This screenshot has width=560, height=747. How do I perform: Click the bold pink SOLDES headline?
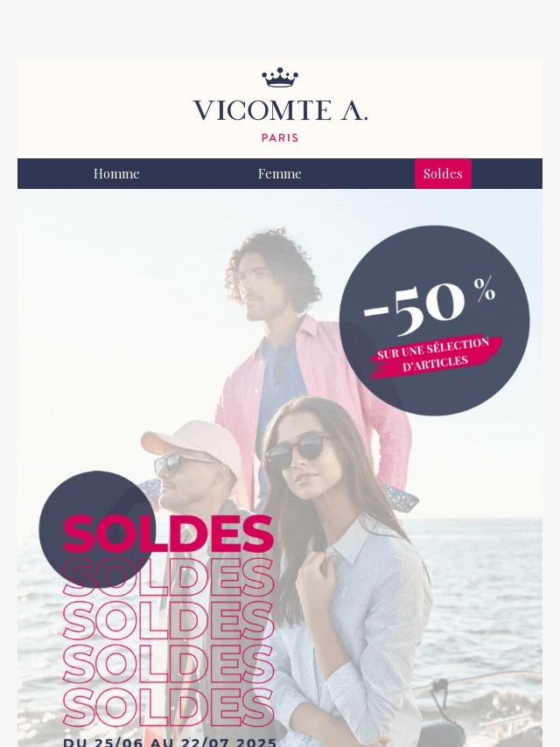point(169,534)
